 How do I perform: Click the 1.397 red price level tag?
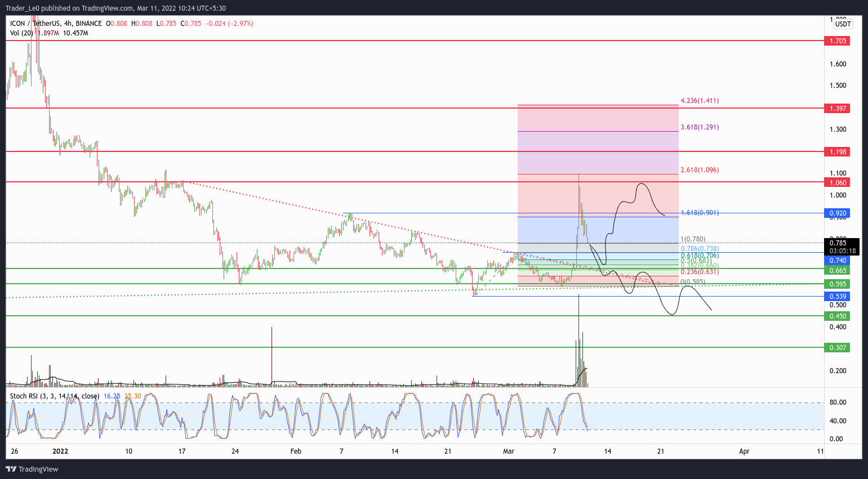point(836,108)
